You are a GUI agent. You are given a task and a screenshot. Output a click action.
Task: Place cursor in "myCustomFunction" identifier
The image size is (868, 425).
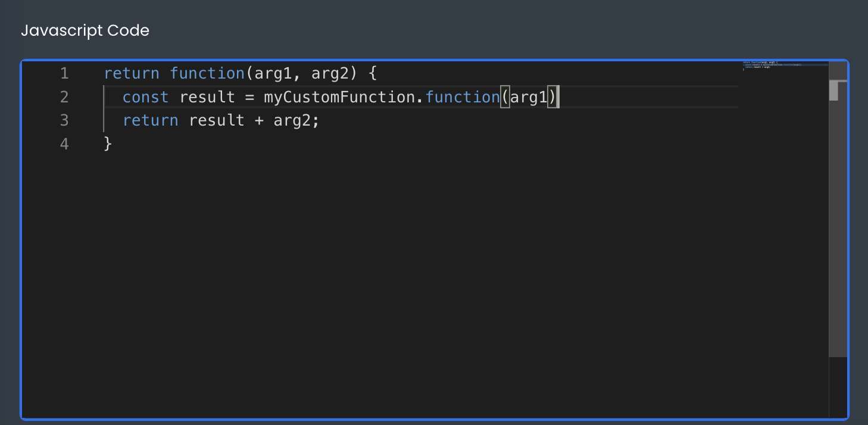pyautogui.click(x=339, y=97)
